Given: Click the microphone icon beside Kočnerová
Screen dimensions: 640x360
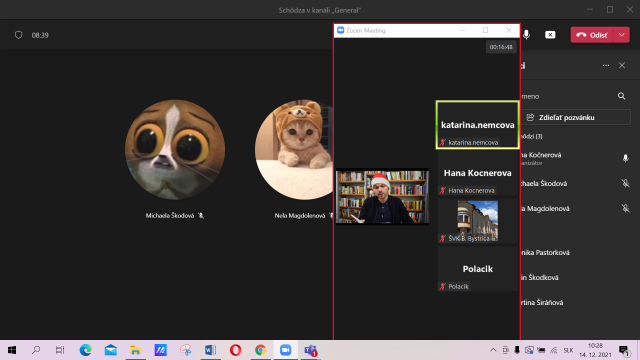Looking at the screenshot, I should click(625, 158).
